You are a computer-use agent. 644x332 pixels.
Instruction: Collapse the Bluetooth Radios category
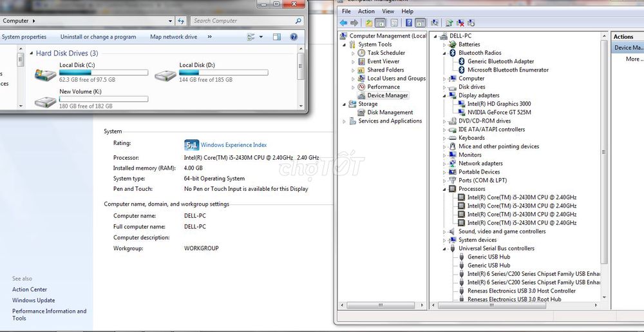point(444,53)
